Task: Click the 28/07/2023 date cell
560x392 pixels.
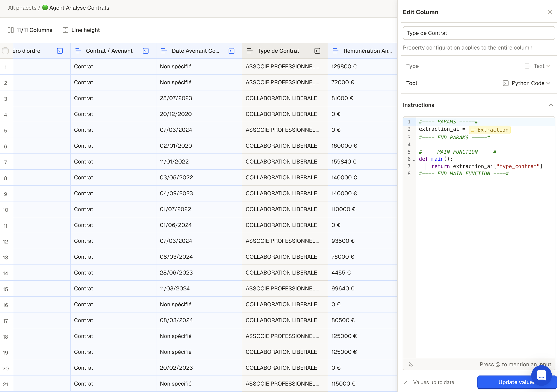Action: tap(199, 98)
